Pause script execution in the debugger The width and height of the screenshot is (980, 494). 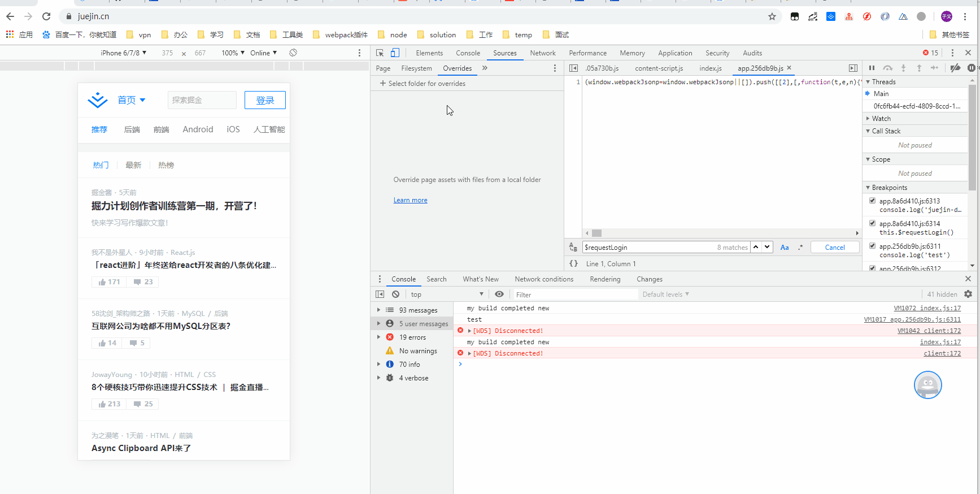(x=872, y=68)
